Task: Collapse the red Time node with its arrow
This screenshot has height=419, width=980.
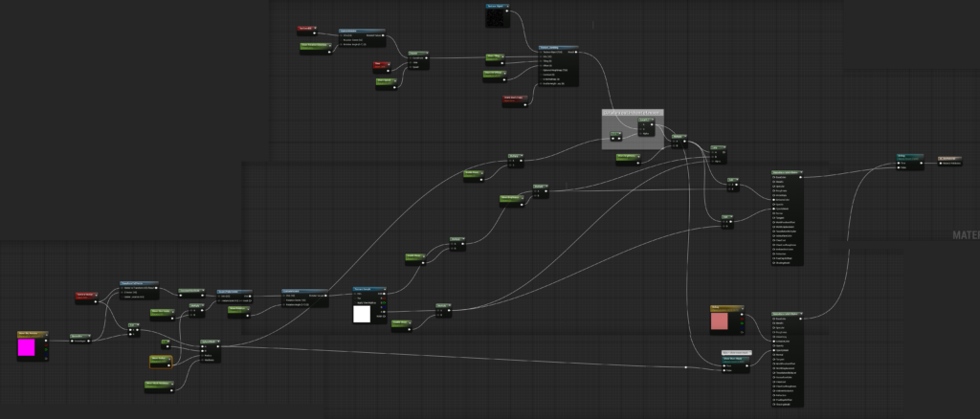Action: (389, 63)
